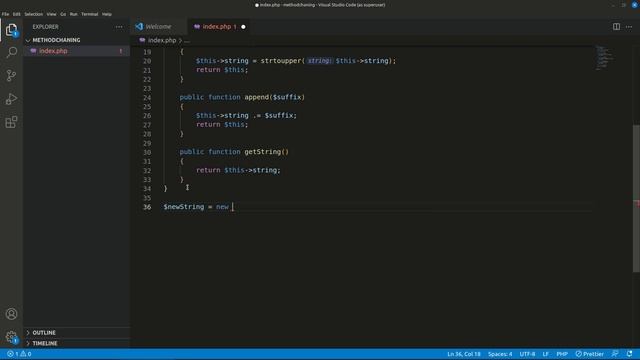This screenshot has height=360, width=640.
Task: Open the Accounts icon in activity bar
Action: tap(11, 314)
